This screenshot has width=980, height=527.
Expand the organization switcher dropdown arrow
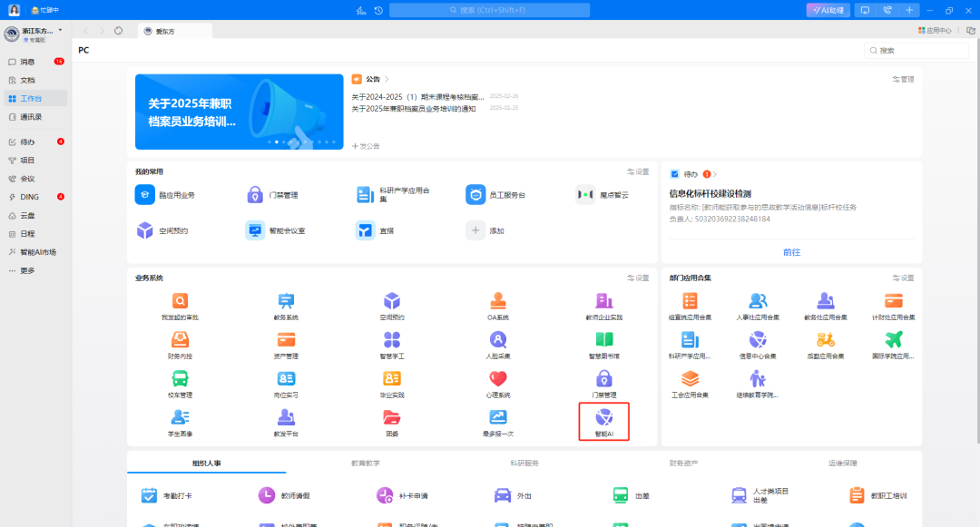[61, 30]
